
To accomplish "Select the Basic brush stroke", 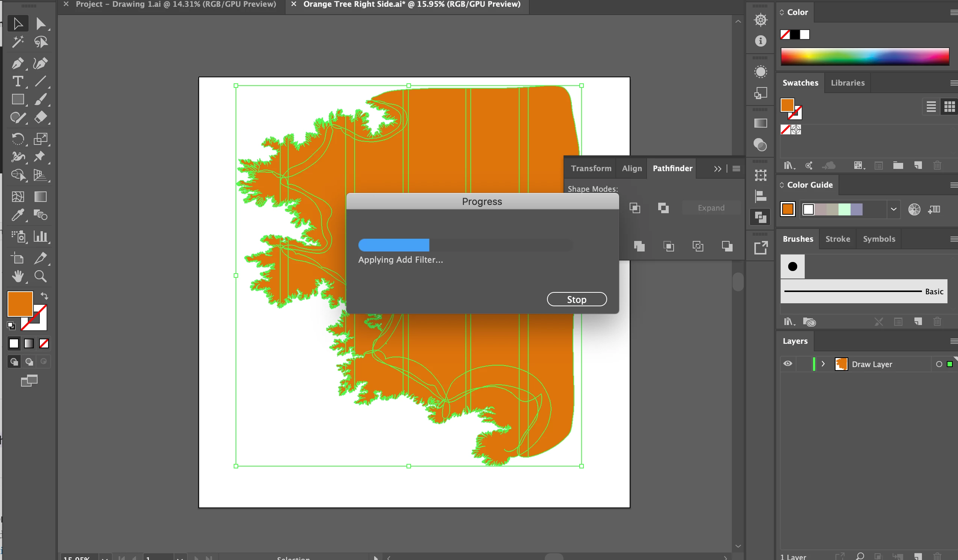I will coord(863,291).
